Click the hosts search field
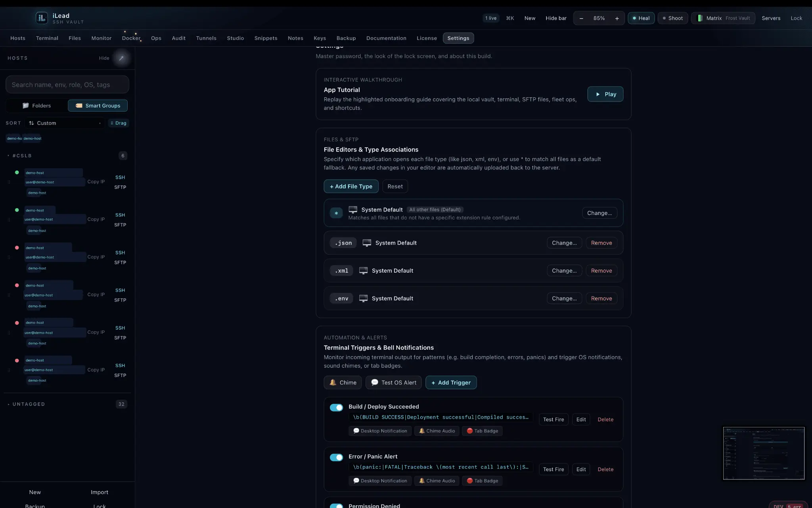 [x=67, y=85]
